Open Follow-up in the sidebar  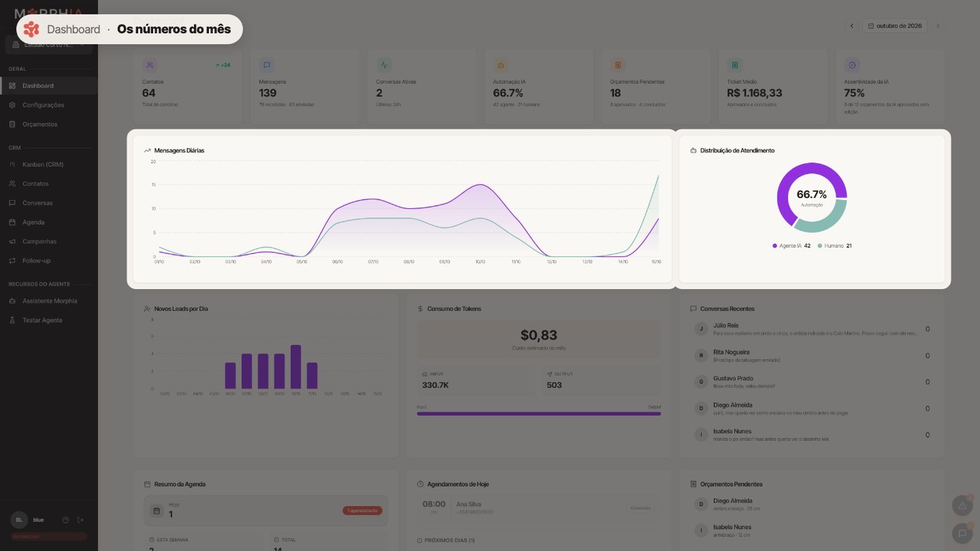[48, 261]
